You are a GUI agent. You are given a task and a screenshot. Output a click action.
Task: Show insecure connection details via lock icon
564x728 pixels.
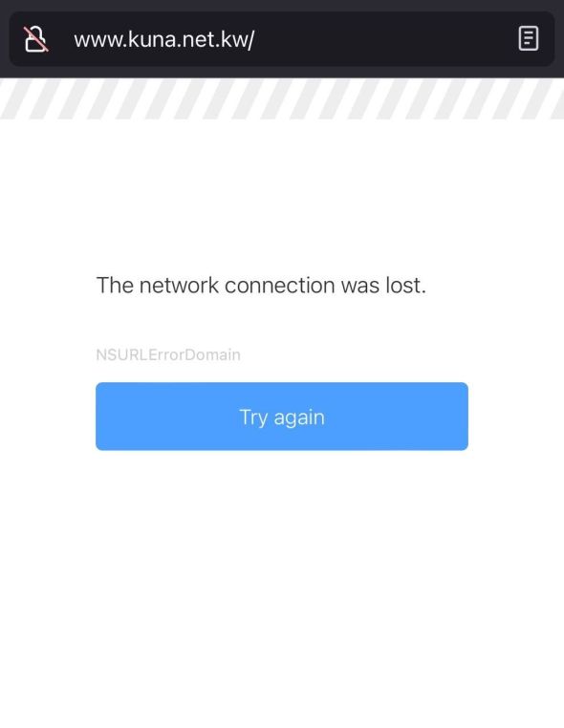pyautogui.click(x=35, y=38)
